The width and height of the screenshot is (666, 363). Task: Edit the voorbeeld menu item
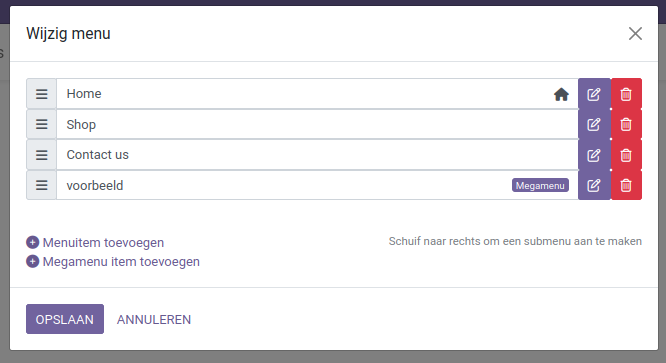(x=594, y=186)
